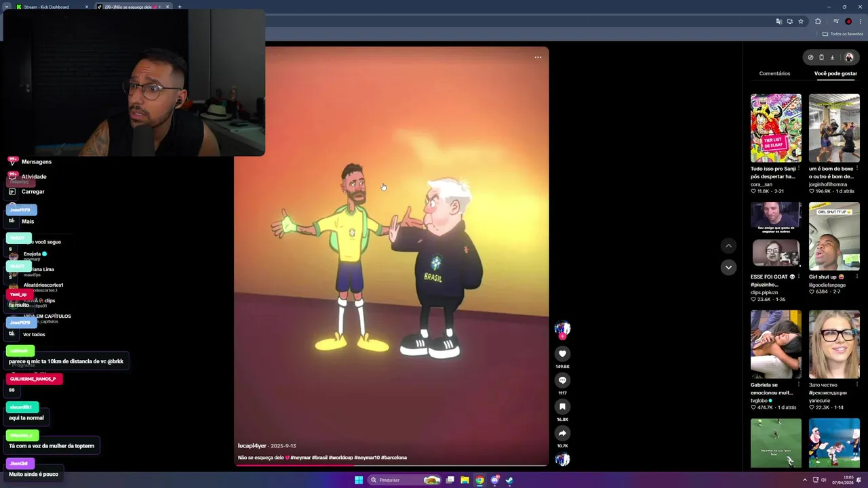
Task: Open the video's three-dot options menu
Action: 538,57
